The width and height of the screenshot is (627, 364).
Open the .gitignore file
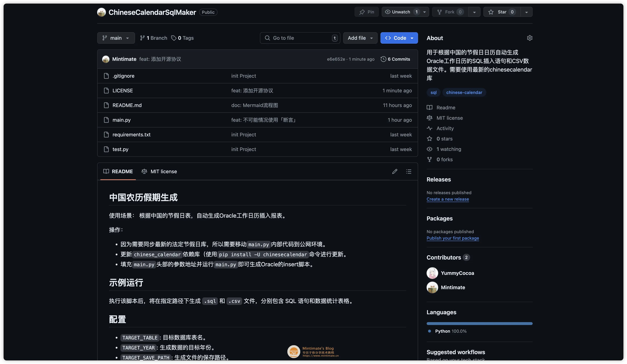[123, 76]
